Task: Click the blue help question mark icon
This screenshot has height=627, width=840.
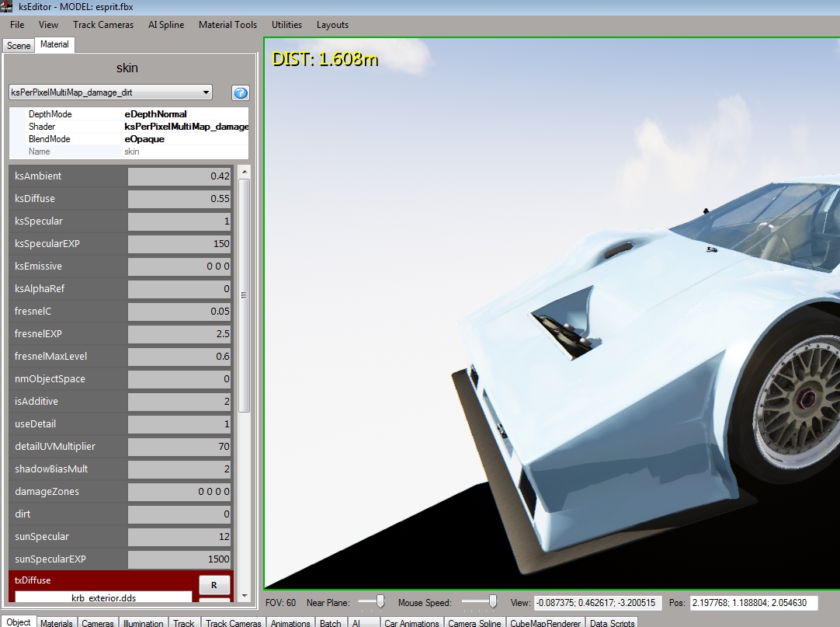Action: pos(241,92)
